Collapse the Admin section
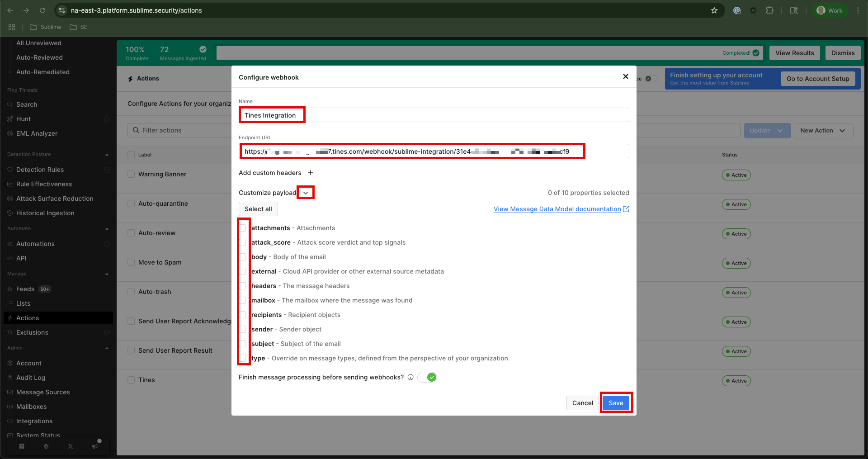 (x=107, y=348)
